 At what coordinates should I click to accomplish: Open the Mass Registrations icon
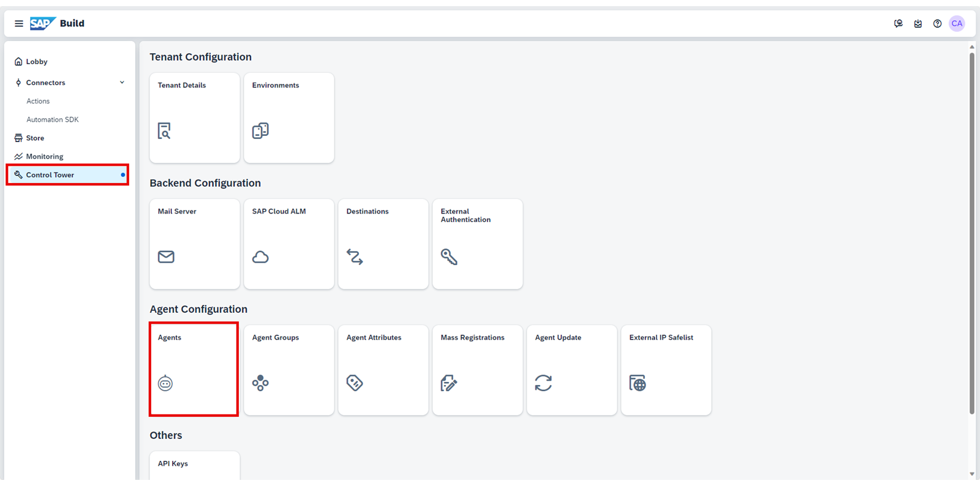449,383
